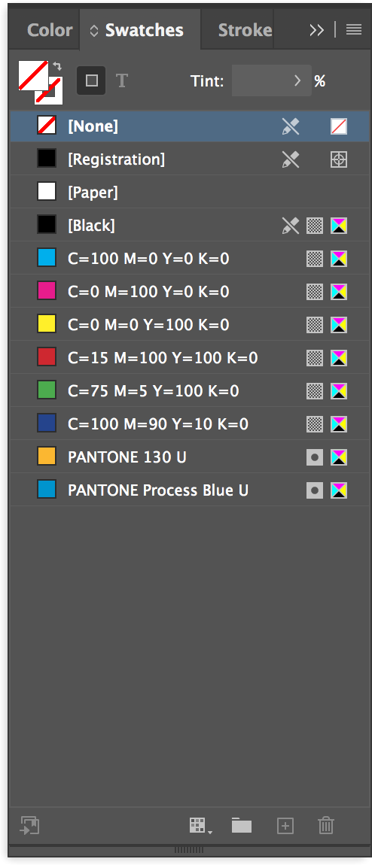372x868 pixels.
Task: Swap fill and stroke arrows icon
Action: click(57, 66)
